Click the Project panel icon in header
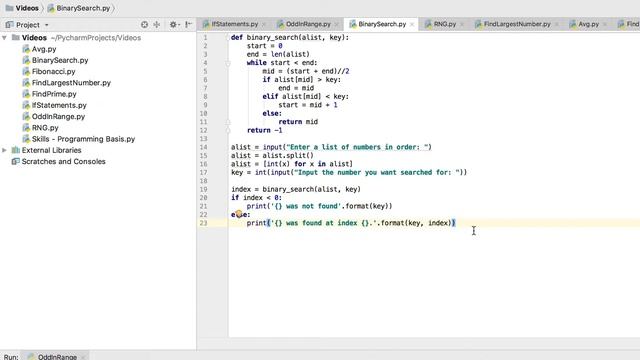The height and width of the screenshot is (360, 640). (9, 25)
